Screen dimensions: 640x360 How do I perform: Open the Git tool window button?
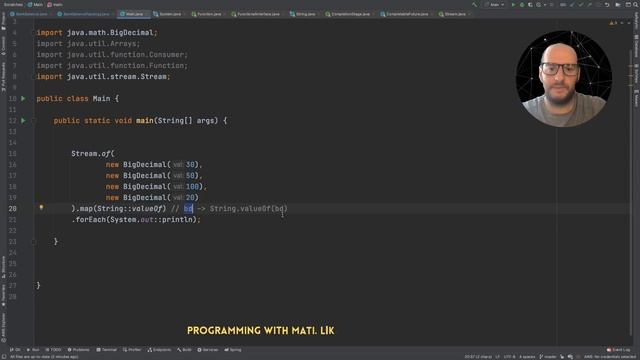coord(15,350)
